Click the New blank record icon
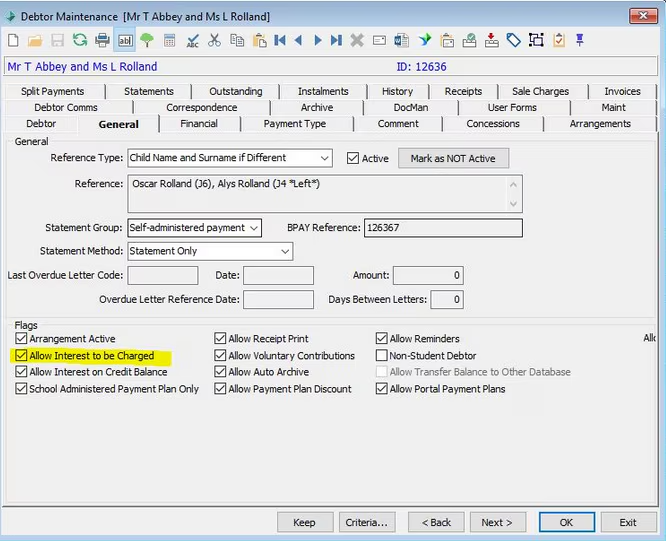Image resolution: width=666 pixels, height=541 pixels. (13, 40)
